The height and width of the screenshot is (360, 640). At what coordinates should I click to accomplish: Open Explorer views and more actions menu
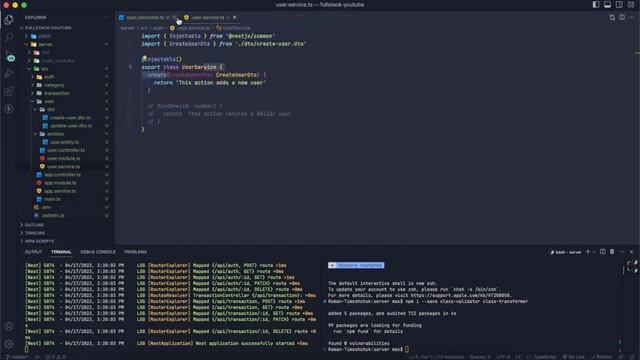point(106,18)
